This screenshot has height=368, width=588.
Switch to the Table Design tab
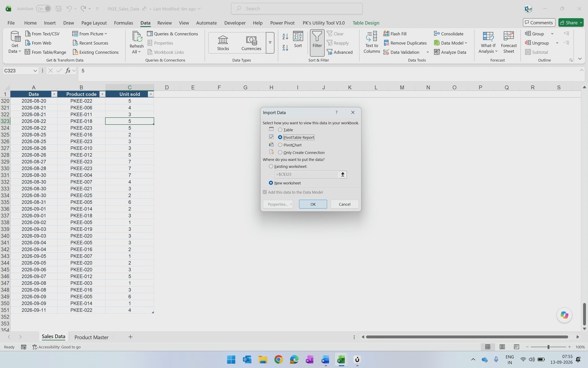pyautogui.click(x=366, y=23)
